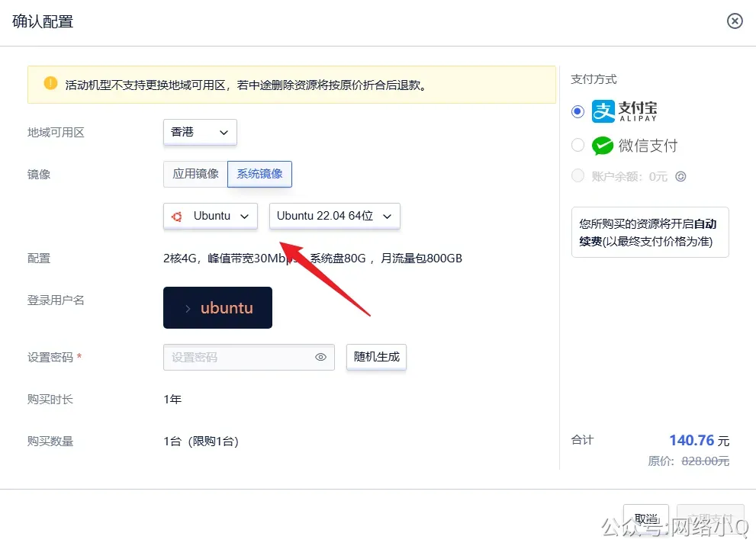Select 微信支付 as payment method
The image size is (756, 546).
pyautogui.click(x=577, y=145)
